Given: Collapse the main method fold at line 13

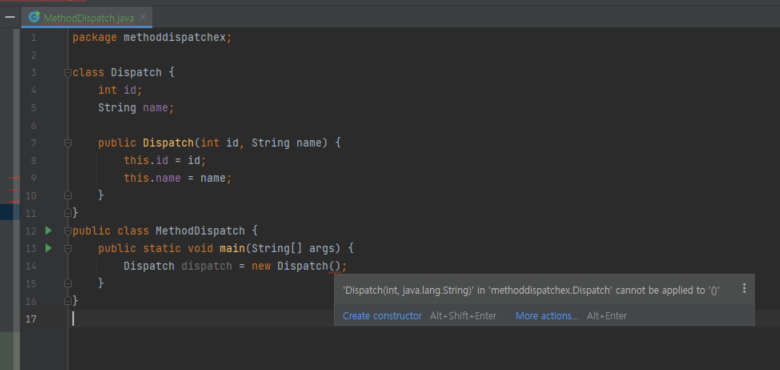Looking at the screenshot, I should pyautogui.click(x=68, y=248).
